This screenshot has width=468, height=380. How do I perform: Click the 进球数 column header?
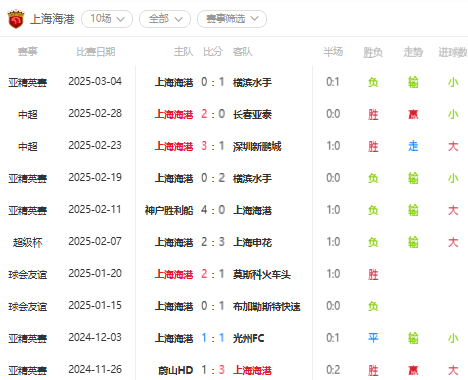point(453,52)
